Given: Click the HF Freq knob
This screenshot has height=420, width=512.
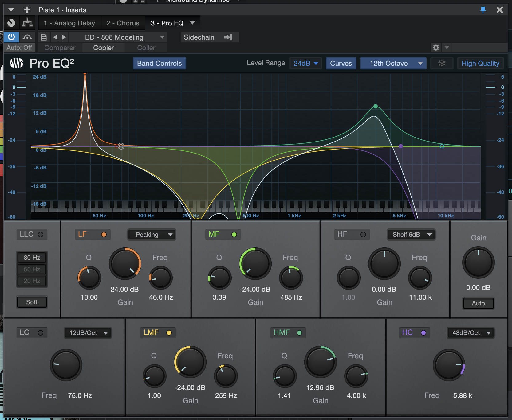Looking at the screenshot, I should (420, 278).
